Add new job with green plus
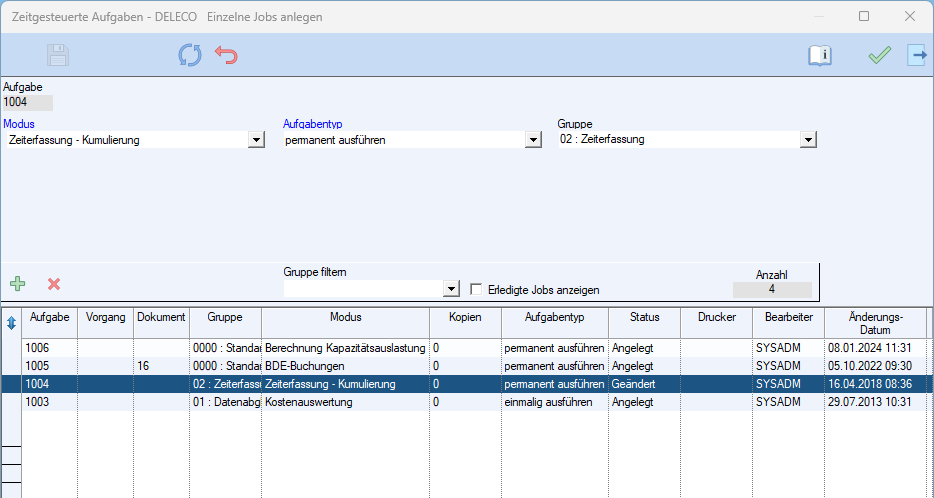The image size is (934, 498). (17, 284)
